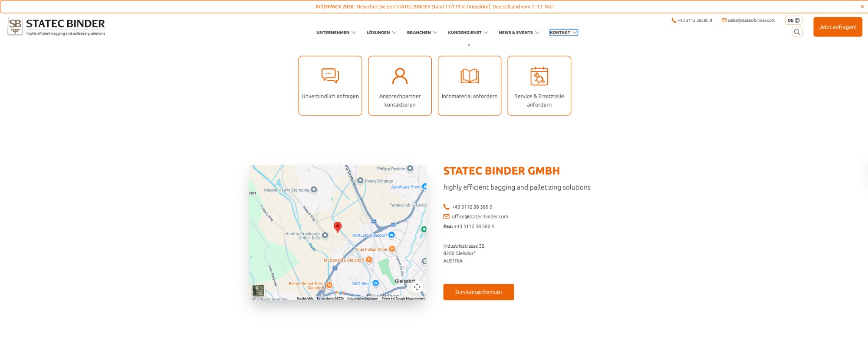The height and width of the screenshot is (339, 868).
Task: Open Kurzbefehle map shortcuts link
Action: [x=305, y=299]
